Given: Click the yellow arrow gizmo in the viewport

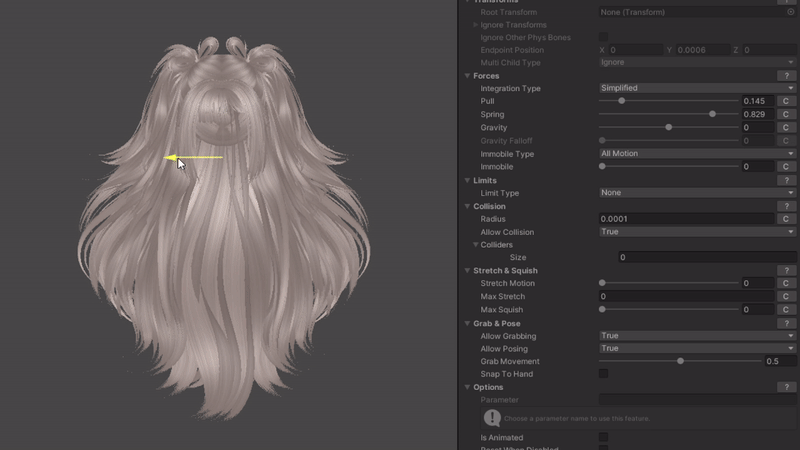Looking at the screenshot, I should tap(195, 157).
